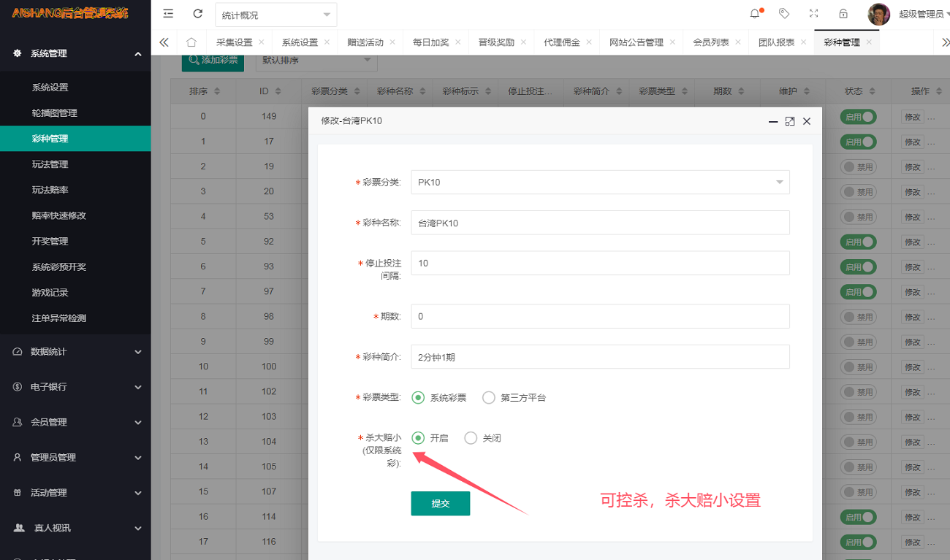Click the refresh icon in top bar
This screenshot has height=560, width=950.
pyautogui.click(x=197, y=14)
